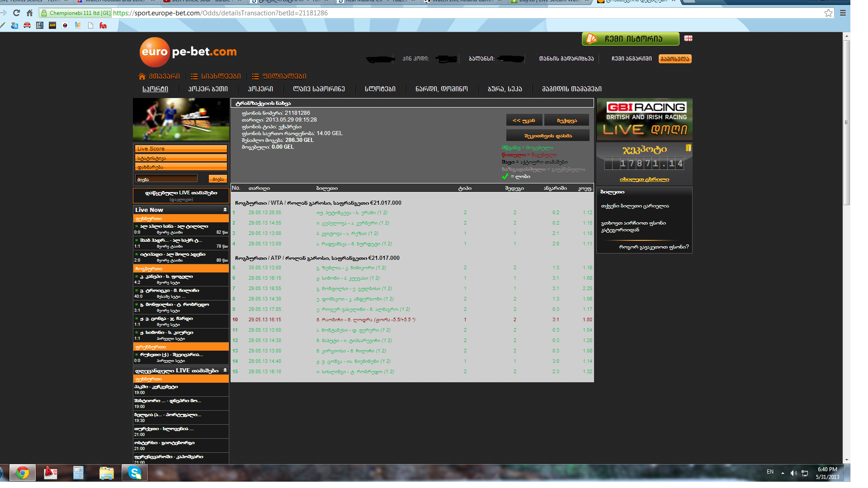Collapse the Live Now section arrow
The image size is (868, 488).
(x=225, y=210)
